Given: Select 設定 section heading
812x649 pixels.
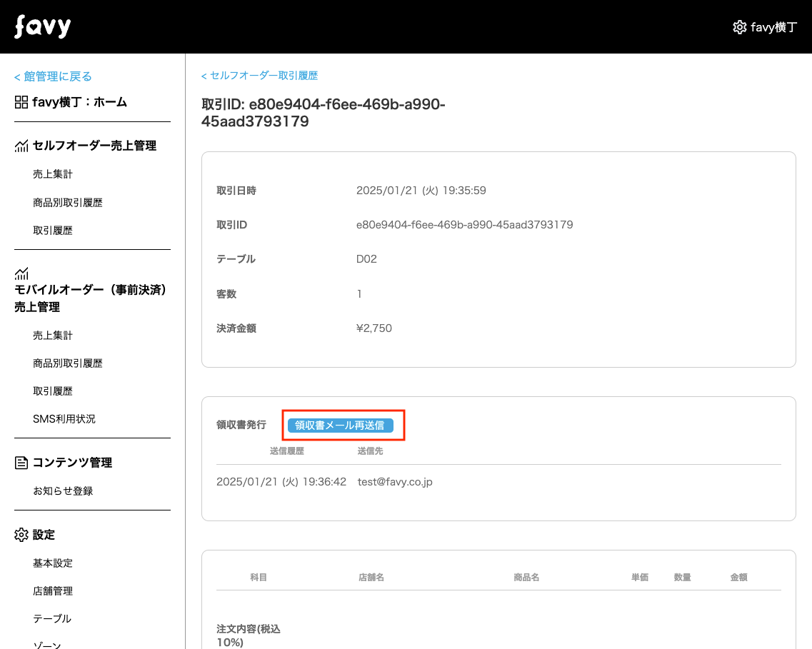Looking at the screenshot, I should (x=44, y=535).
